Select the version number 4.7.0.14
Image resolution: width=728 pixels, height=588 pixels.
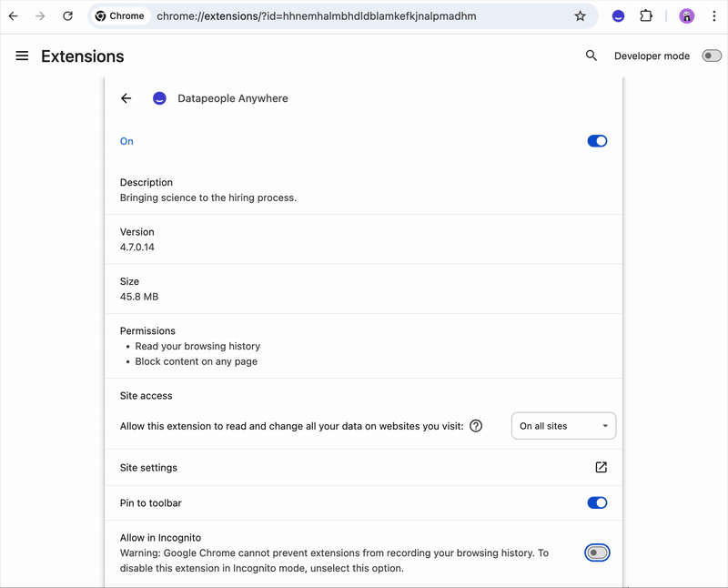tap(137, 247)
